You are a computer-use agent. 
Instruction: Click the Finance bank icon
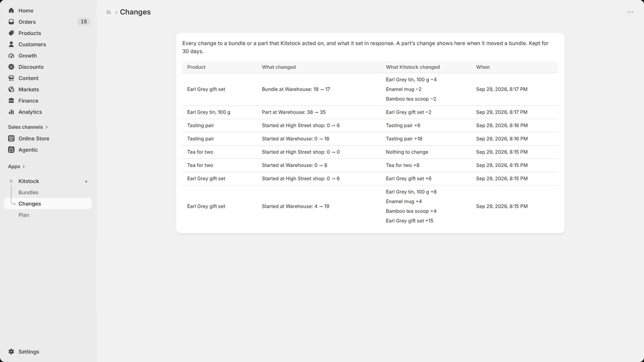point(11,101)
